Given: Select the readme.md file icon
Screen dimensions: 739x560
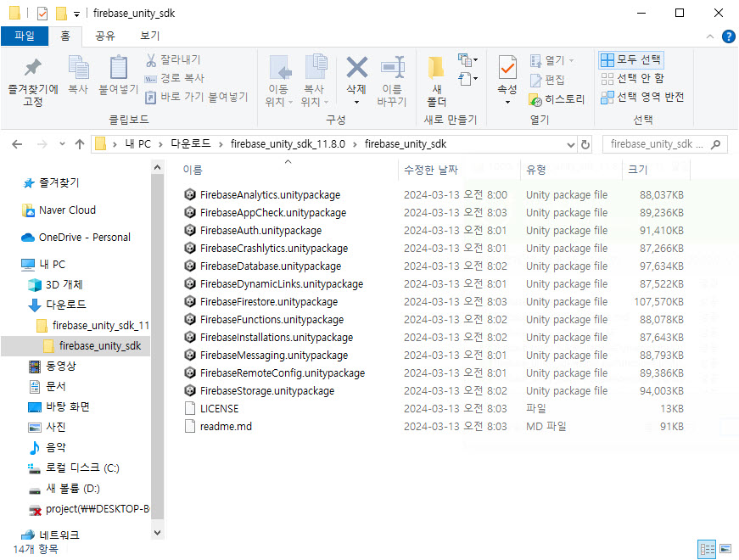Looking at the screenshot, I should tap(190, 426).
